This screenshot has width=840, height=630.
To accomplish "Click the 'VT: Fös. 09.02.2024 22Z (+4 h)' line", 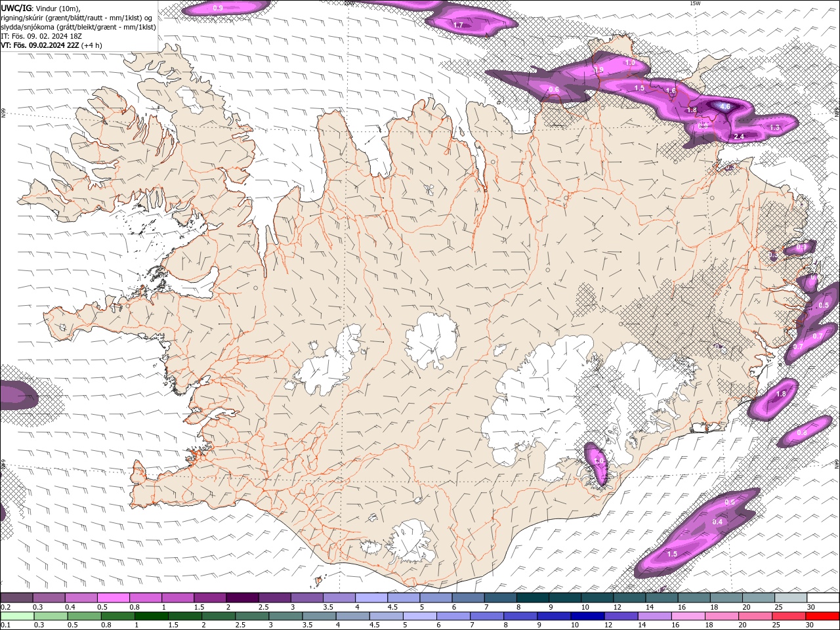I will pyautogui.click(x=51, y=45).
